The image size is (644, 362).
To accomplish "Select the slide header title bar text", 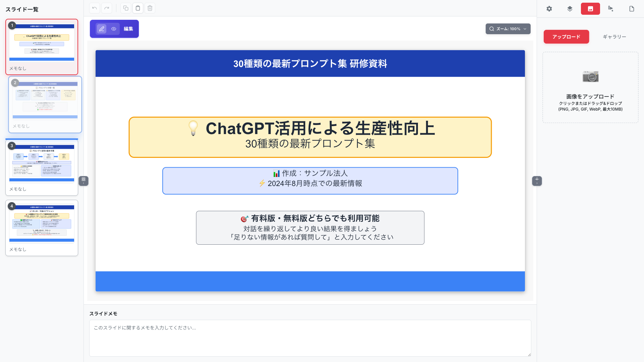I will 310,64.
